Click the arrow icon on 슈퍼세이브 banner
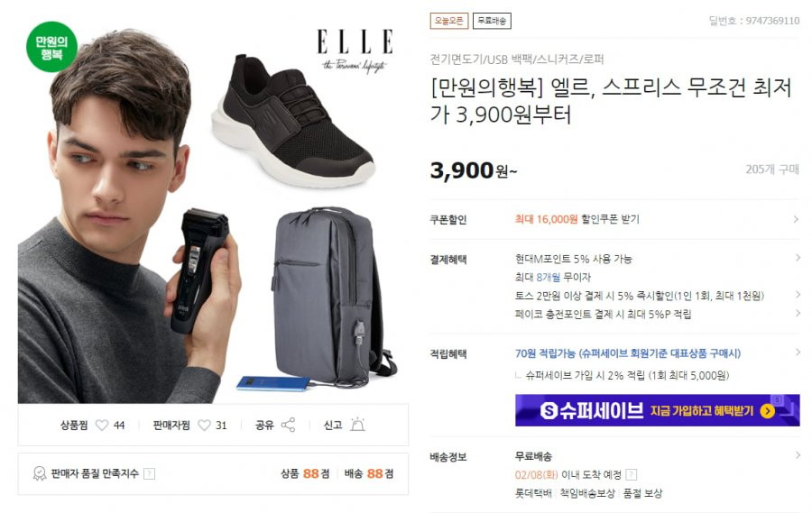 [x=768, y=411]
